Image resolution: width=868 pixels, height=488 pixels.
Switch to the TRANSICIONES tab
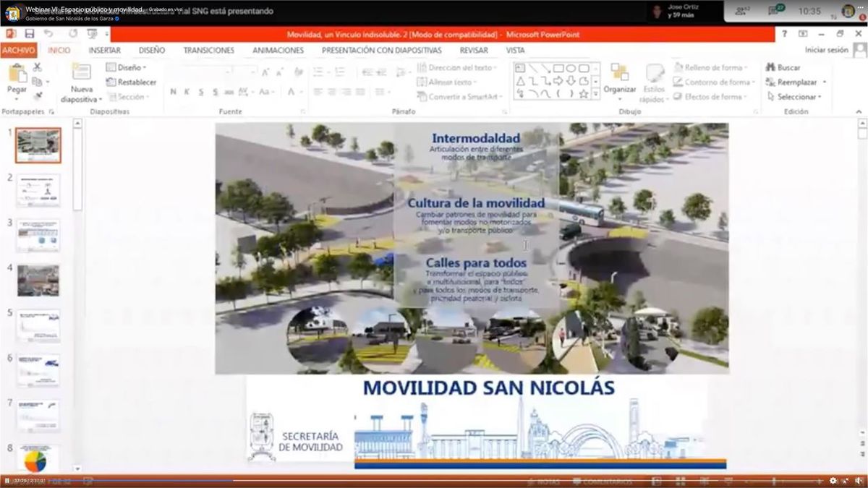click(x=208, y=50)
